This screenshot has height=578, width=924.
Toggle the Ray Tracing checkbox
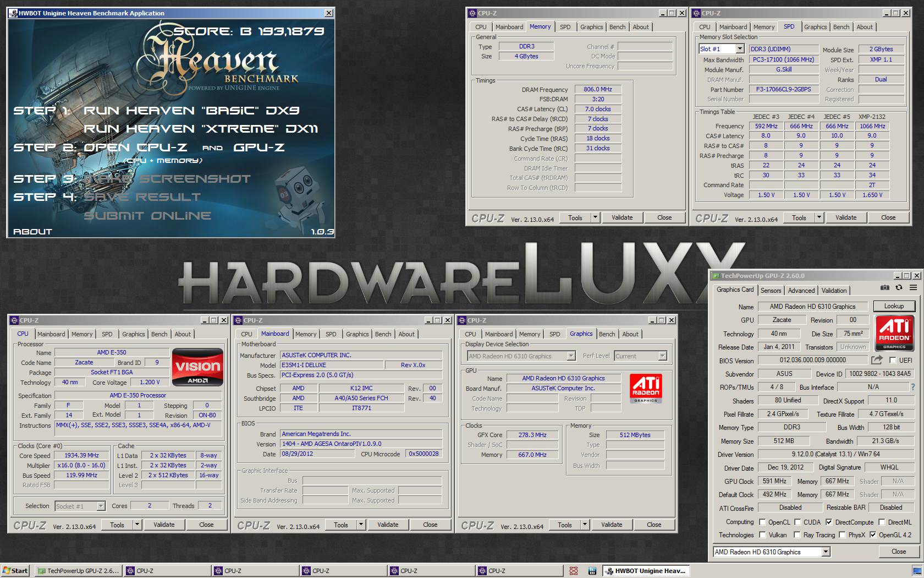798,535
